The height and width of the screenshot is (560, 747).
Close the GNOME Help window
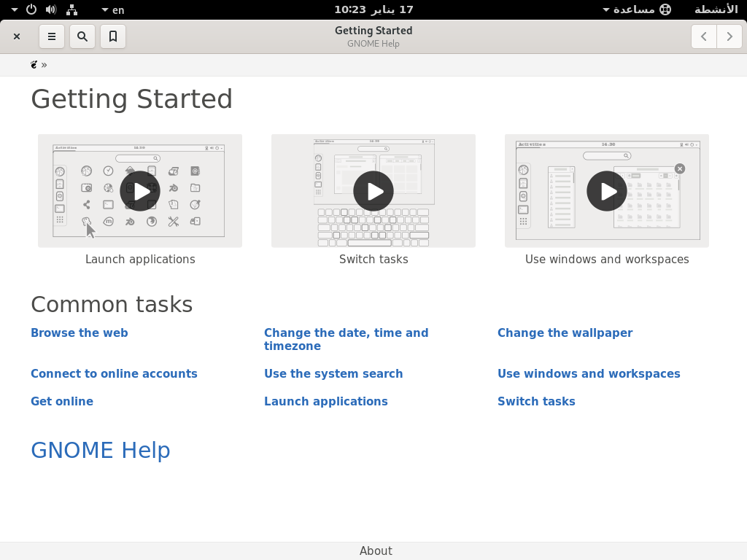(x=17, y=36)
